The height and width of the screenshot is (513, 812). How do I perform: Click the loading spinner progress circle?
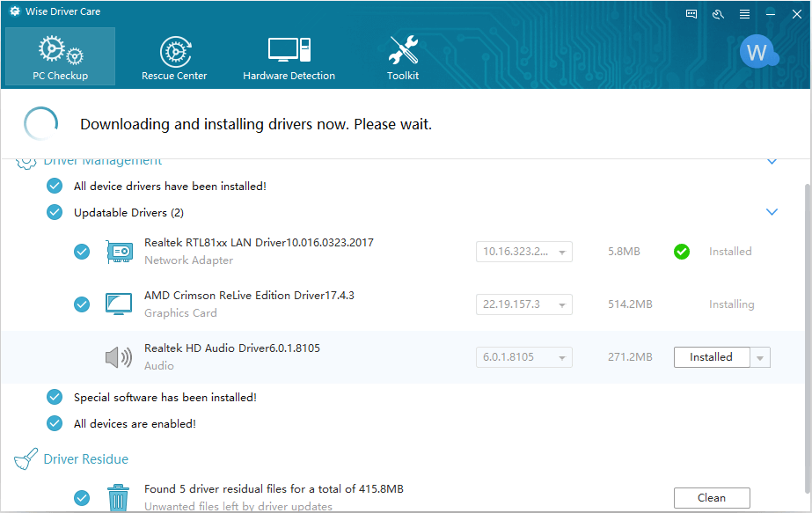pyautogui.click(x=41, y=124)
